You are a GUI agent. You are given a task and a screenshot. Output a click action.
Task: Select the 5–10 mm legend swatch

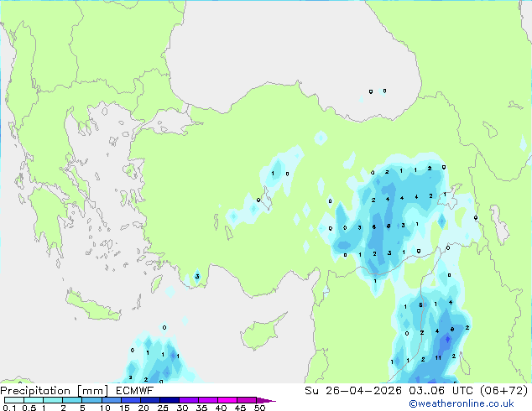tap(91, 400)
